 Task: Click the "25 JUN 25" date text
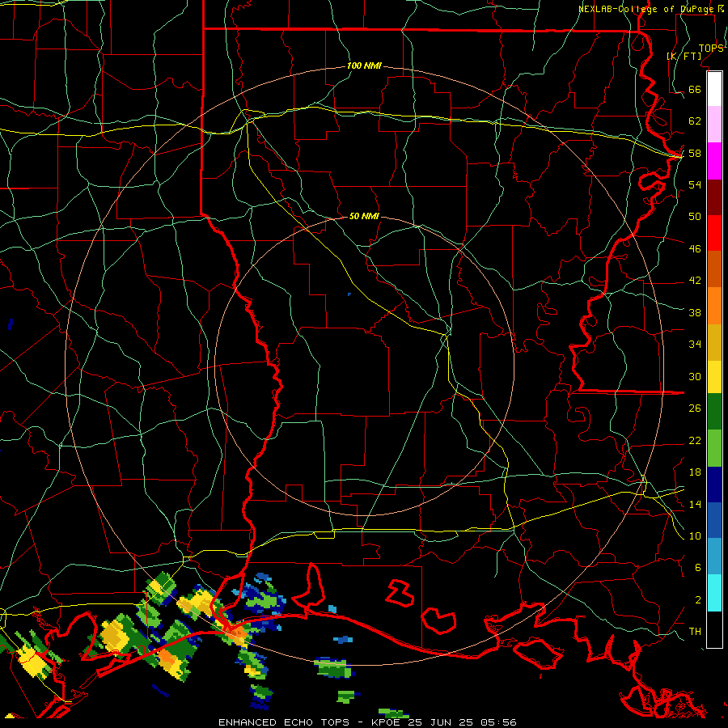coord(441,722)
